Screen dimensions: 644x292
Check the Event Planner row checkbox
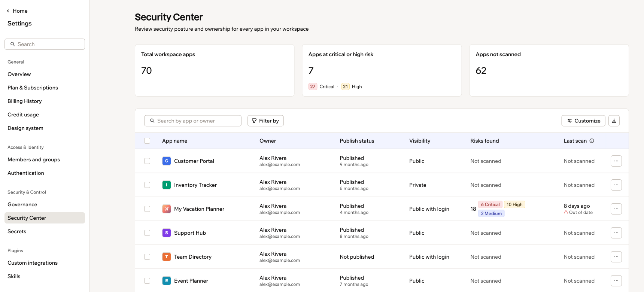[147, 281]
